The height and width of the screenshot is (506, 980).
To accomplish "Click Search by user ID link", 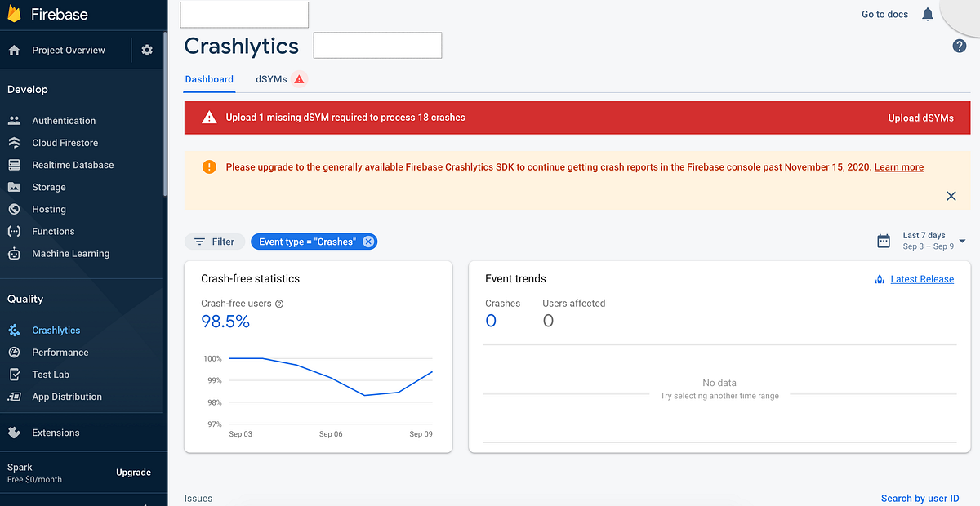I will 920,498.
